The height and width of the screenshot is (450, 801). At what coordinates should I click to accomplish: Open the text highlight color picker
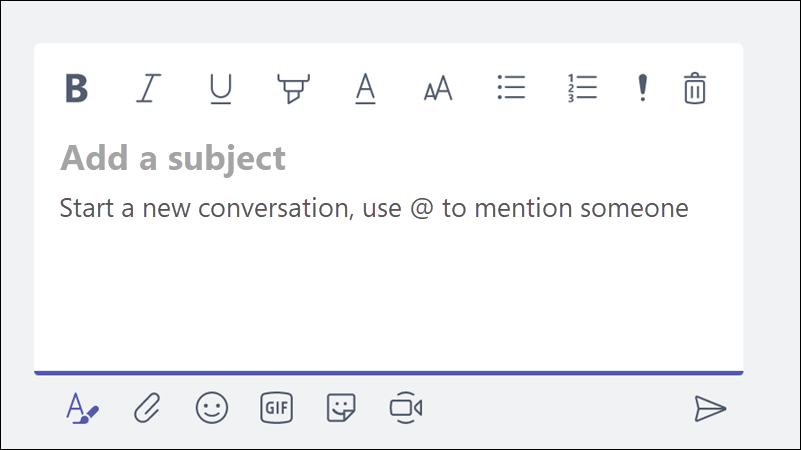click(x=293, y=88)
